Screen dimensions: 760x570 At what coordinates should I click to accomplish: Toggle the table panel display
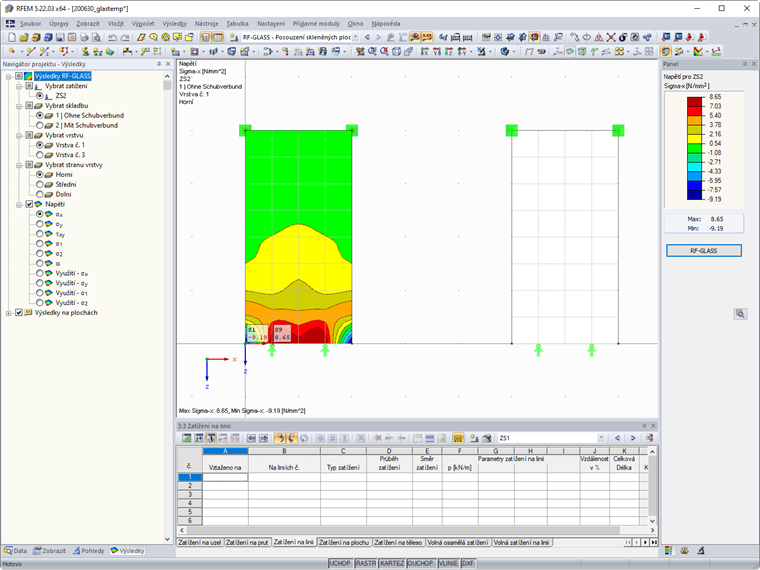[x=218, y=37]
